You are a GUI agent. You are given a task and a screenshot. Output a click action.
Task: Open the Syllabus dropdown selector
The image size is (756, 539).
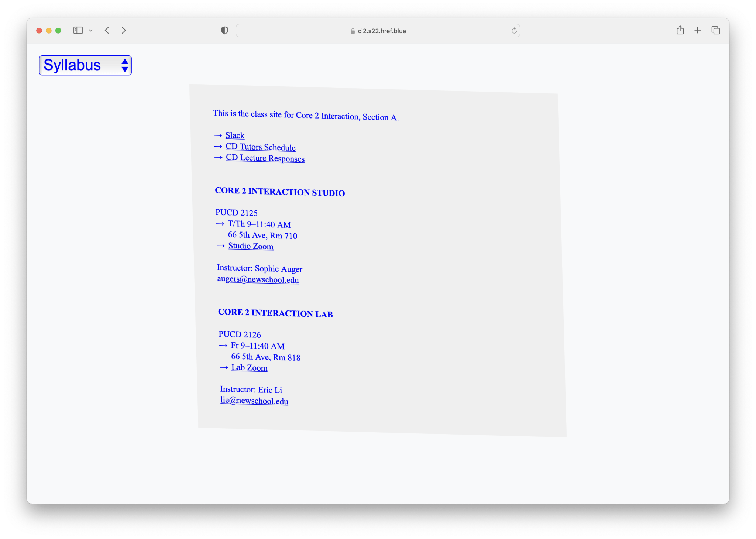click(85, 65)
